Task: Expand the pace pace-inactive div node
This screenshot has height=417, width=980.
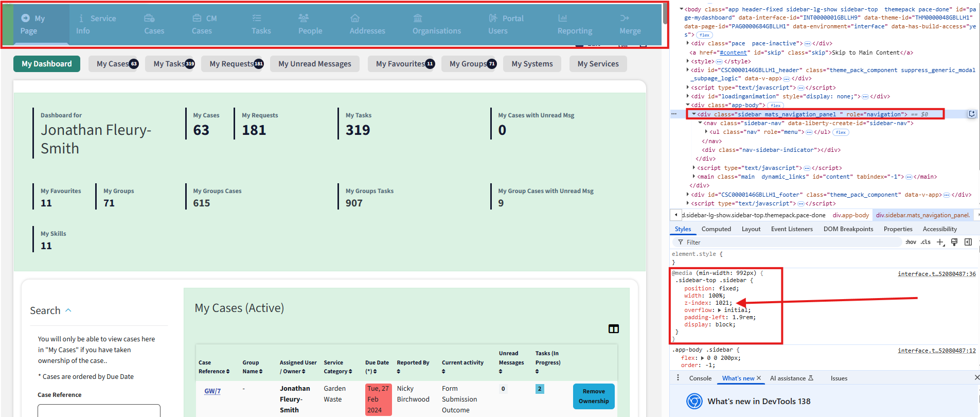Action: tap(688, 43)
